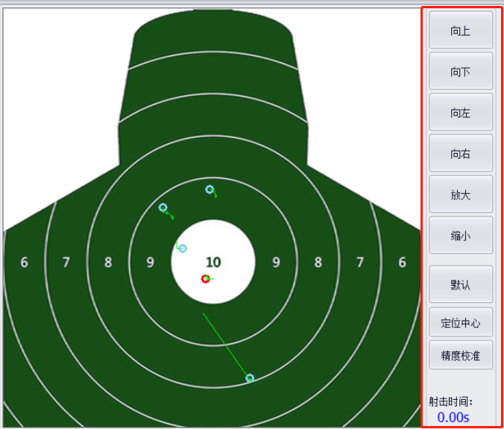The height and width of the screenshot is (429, 504).
Task: Click the 向左 (move left) button
Action: coord(461,112)
